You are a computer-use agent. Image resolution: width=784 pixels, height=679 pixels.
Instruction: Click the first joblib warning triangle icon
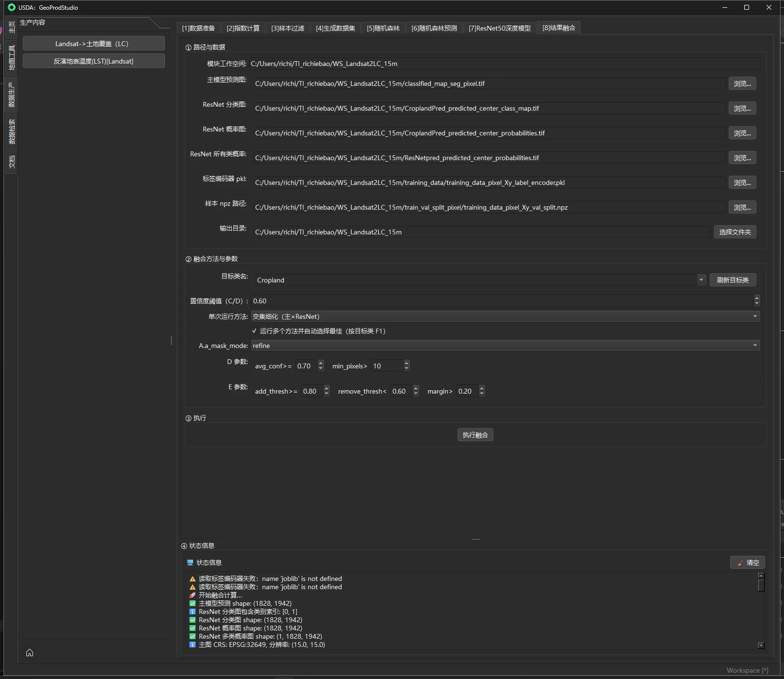pos(192,579)
